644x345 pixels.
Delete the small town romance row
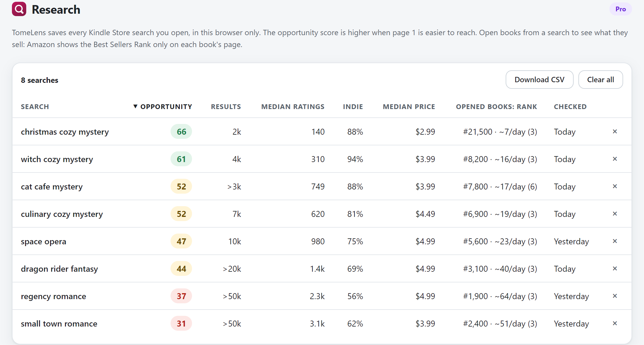pos(615,323)
